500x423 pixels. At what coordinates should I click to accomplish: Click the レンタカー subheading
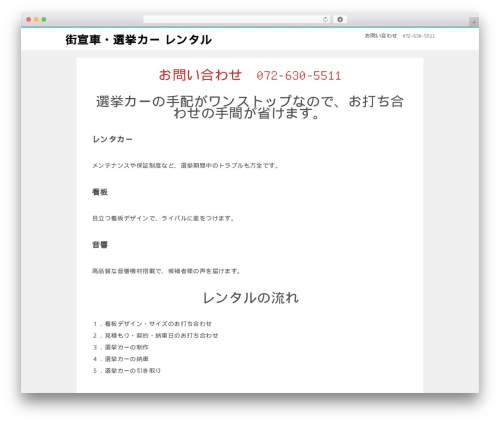(x=113, y=139)
